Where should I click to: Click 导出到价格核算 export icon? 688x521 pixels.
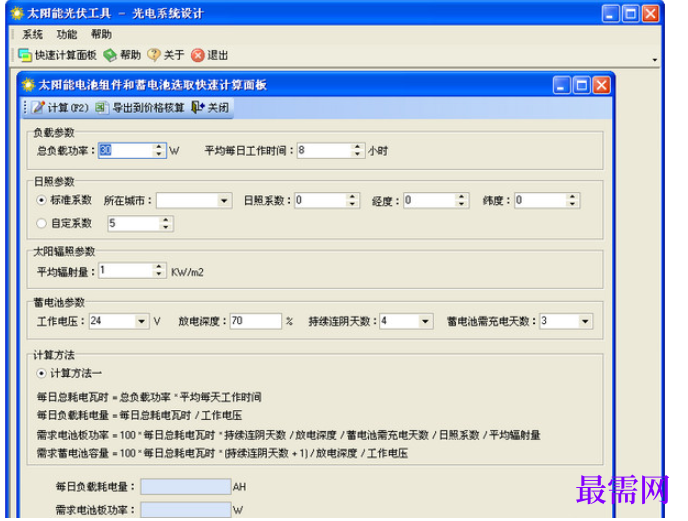[x=102, y=108]
